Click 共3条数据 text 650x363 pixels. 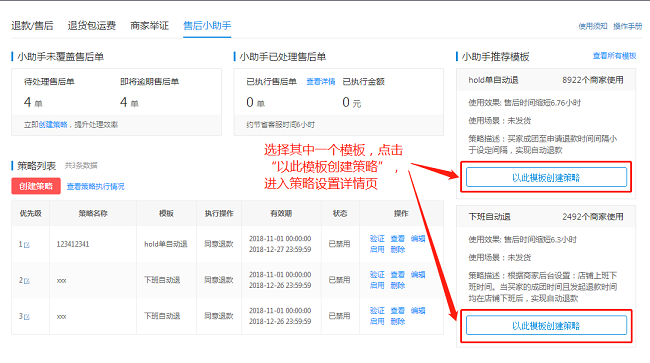pos(81,166)
